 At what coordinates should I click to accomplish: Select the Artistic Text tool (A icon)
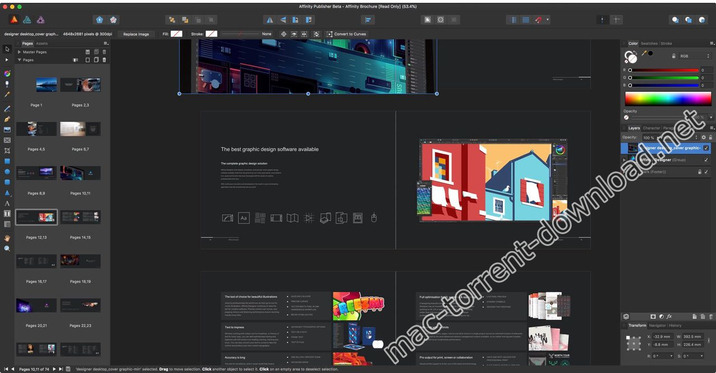pos(7,203)
